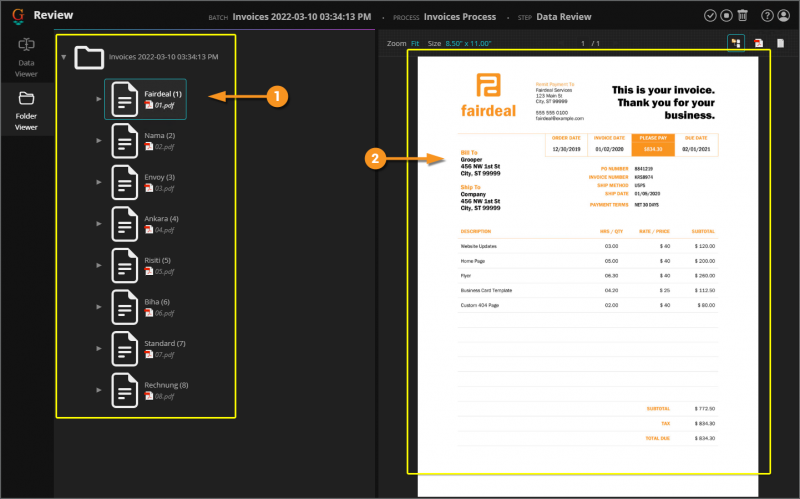
Task: Expand the Fairdeal (1) document
Action: coord(98,99)
